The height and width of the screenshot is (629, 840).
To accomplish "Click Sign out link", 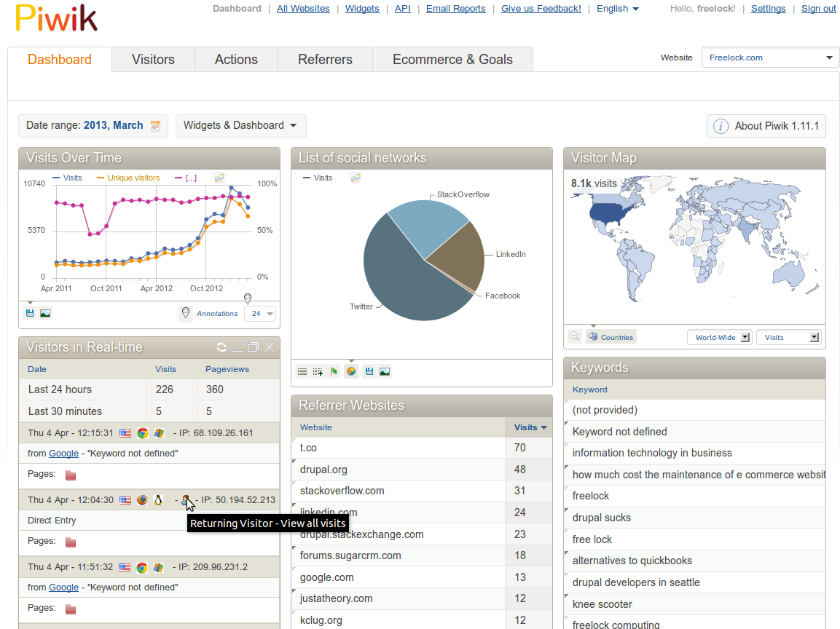I will (x=819, y=9).
